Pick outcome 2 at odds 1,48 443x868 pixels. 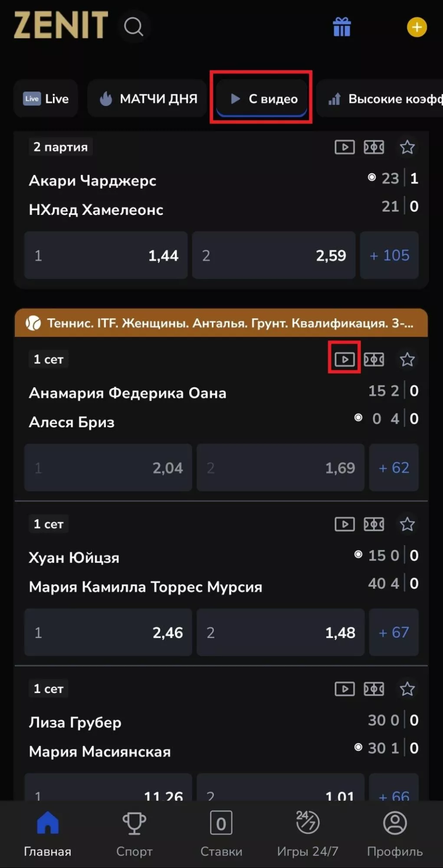pos(280,633)
